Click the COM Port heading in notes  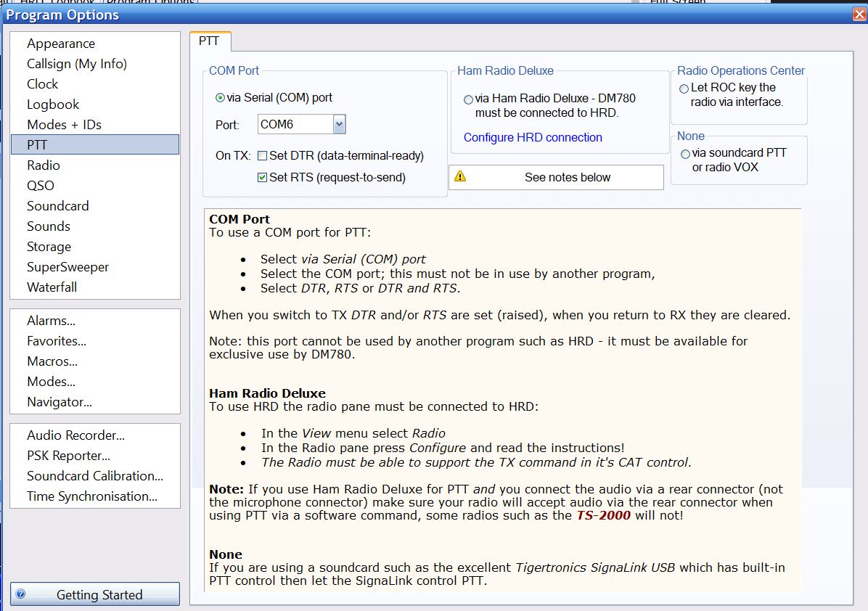pyautogui.click(x=239, y=219)
